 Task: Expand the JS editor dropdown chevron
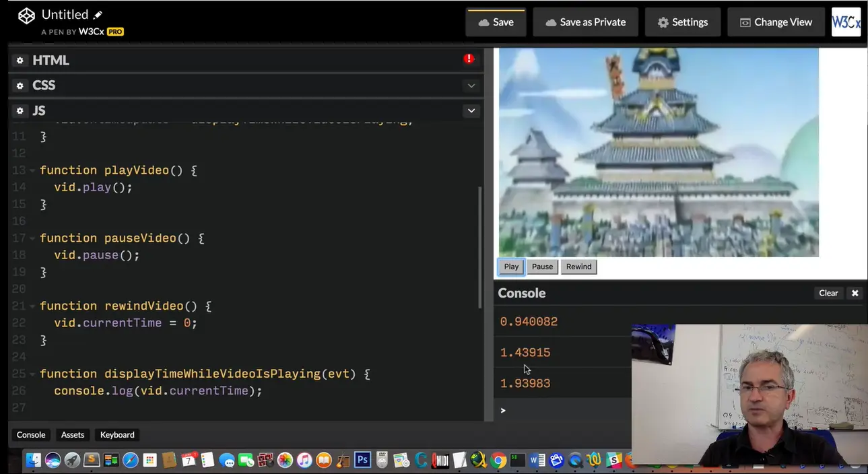[x=471, y=110]
